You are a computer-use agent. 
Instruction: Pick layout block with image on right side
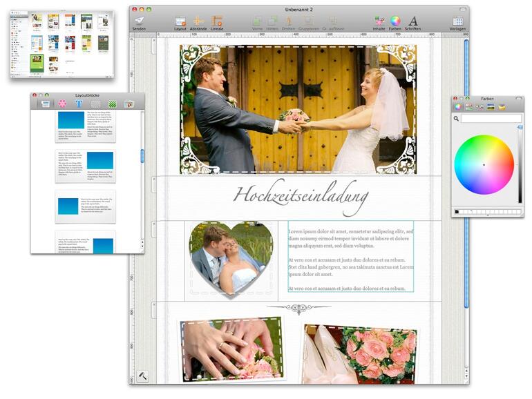[x=86, y=166]
